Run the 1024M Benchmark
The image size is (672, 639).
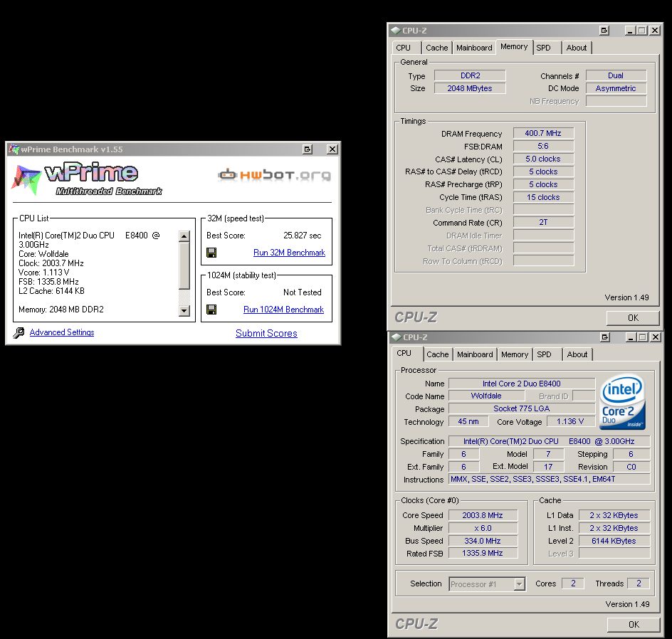coord(284,310)
